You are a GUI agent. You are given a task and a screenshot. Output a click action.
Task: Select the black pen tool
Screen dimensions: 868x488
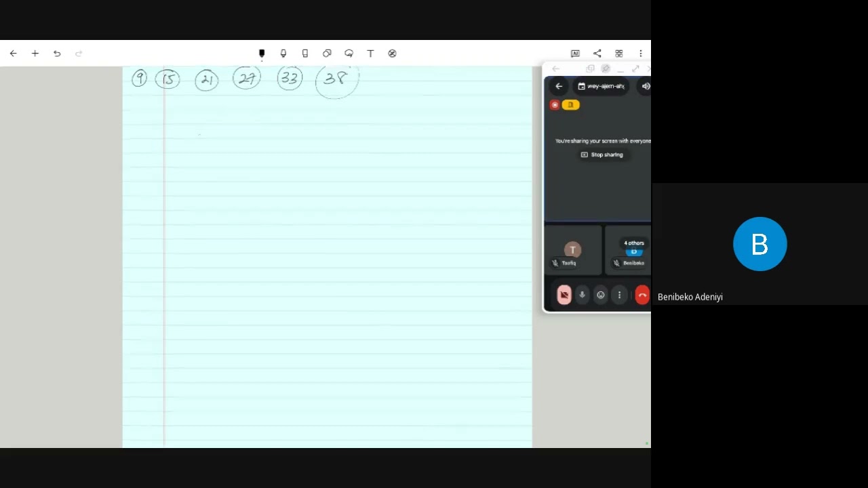[x=262, y=54]
